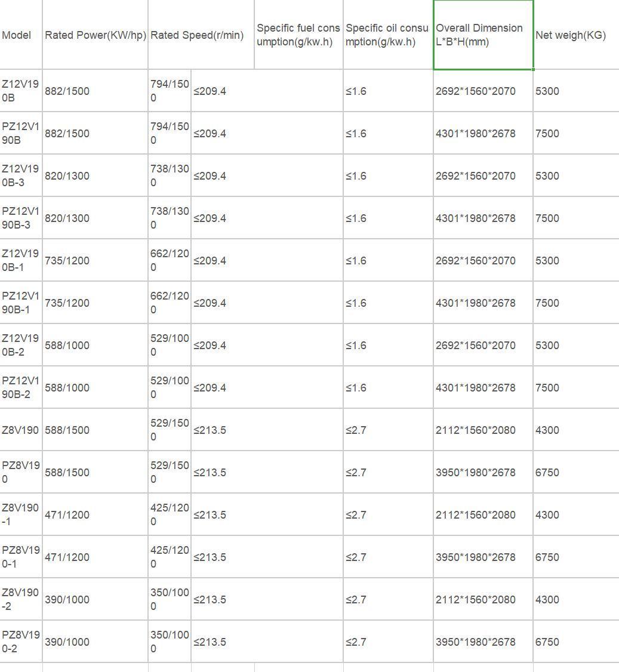Viewport: 619px width, 672px height.
Task: Click the PZ12V190B-3 model name cell
Action: [20, 218]
